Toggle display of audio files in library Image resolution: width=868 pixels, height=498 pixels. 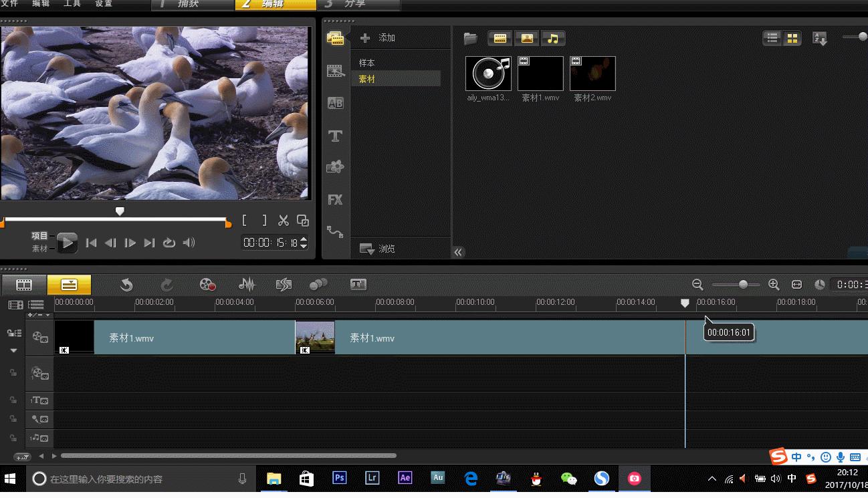(553, 39)
